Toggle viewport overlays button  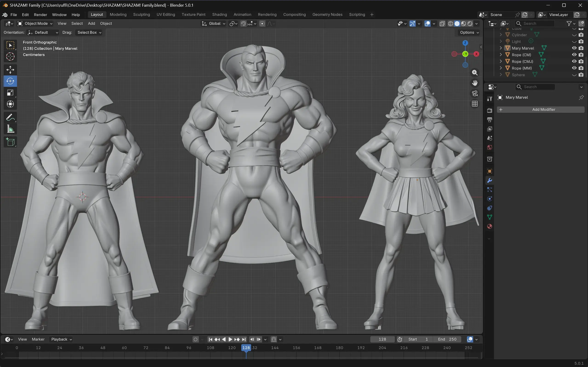pyautogui.click(x=427, y=24)
